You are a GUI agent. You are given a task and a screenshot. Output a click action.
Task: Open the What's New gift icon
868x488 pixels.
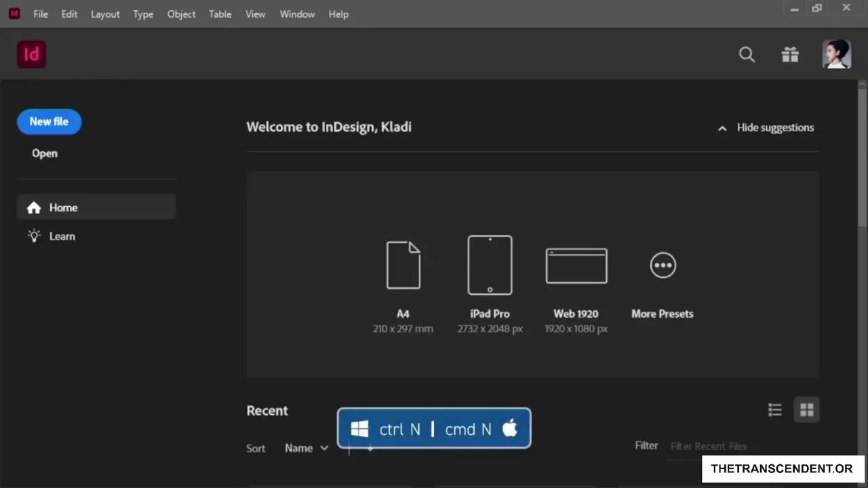[x=790, y=54]
